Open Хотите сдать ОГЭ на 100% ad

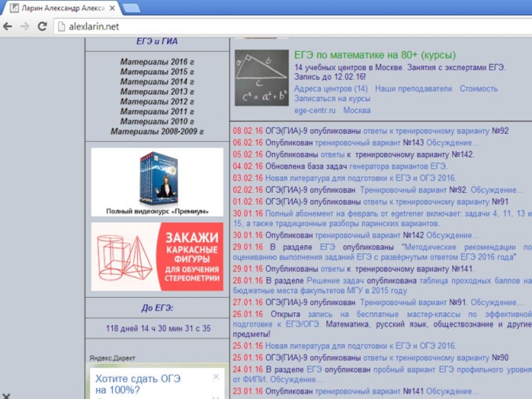click(138, 384)
